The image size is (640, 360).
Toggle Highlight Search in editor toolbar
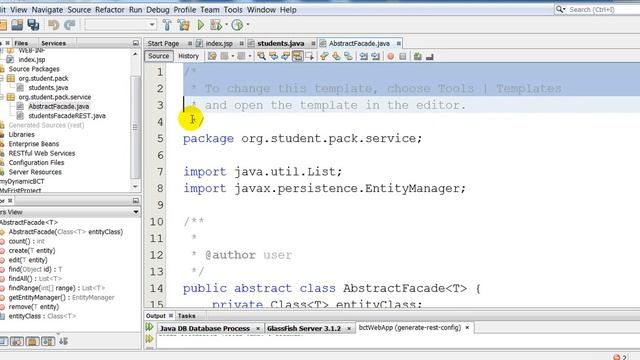pos(297,56)
